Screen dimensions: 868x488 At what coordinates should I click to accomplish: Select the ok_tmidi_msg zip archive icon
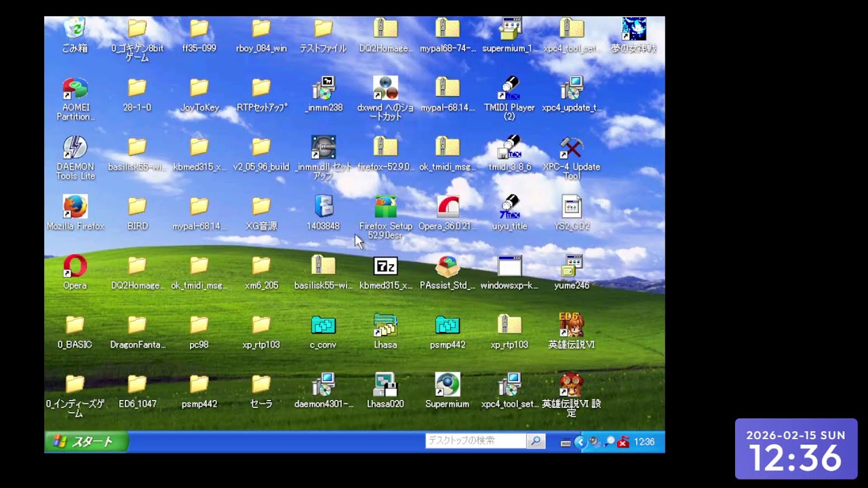(x=448, y=147)
